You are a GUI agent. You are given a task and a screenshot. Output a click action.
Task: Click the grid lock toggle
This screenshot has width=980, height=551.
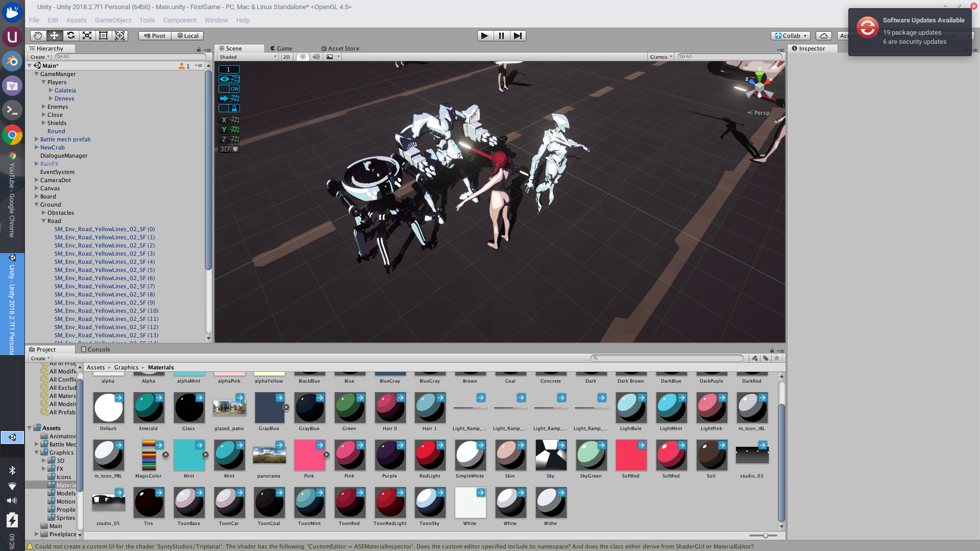coord(229,108)
